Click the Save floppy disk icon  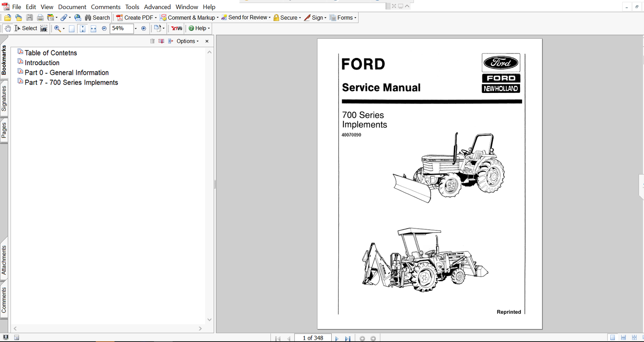click(x=29, y=18)
